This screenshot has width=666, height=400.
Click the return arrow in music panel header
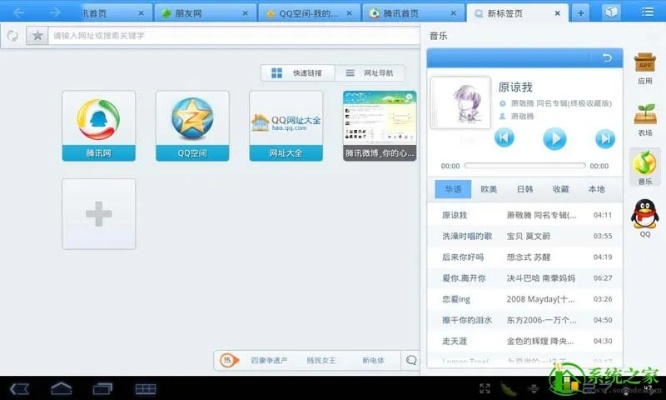tap(605, 58)
